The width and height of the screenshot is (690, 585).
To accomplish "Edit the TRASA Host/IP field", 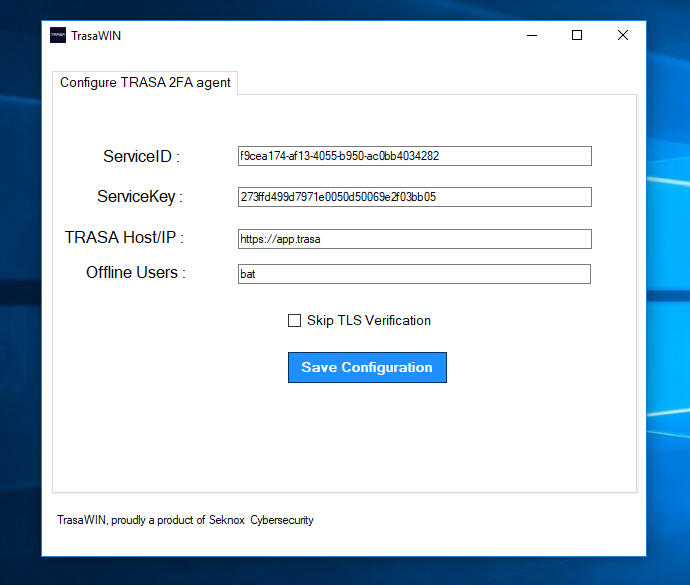I will [x=415, y=239].
